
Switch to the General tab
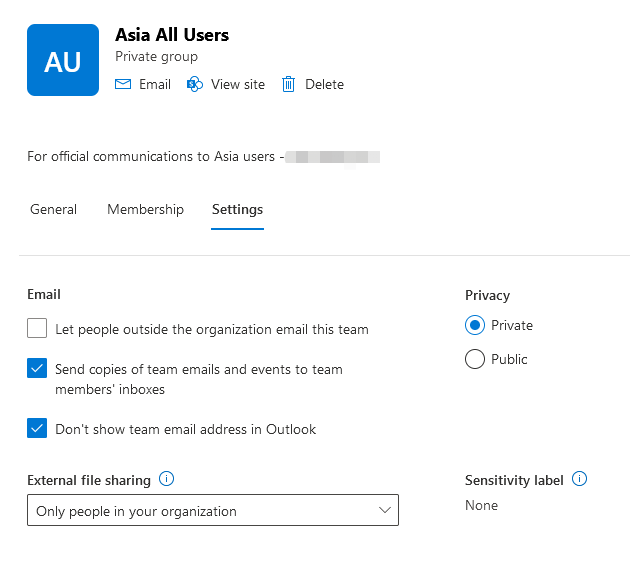[54, 210]
